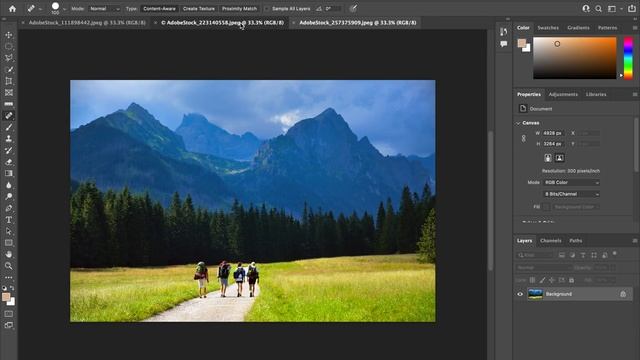Viewport: 640px width, 360px height.
Task: Set canvas to portrait orientation
Action: (548, 158)
